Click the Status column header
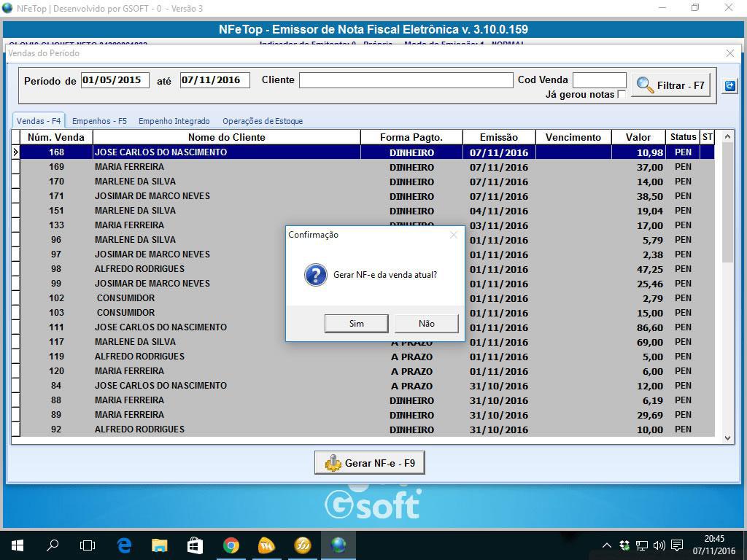Viewport: 747px width, 560px height. pos(683,137)
